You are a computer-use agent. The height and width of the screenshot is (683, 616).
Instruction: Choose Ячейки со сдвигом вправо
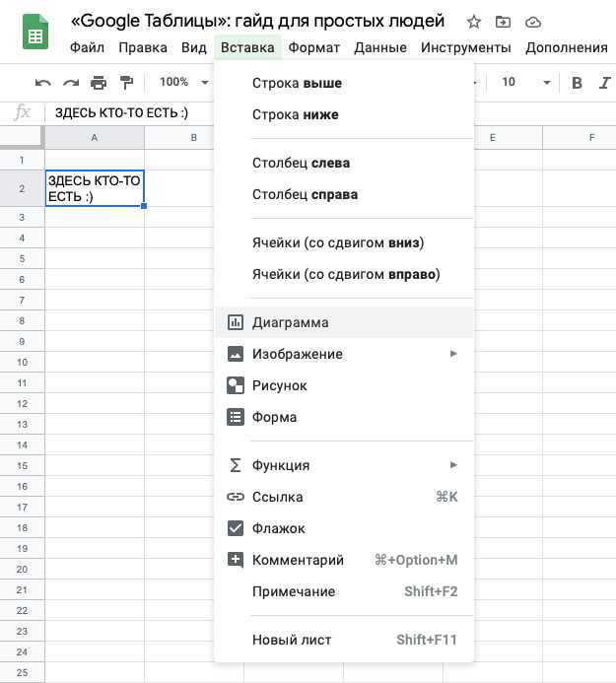pos(344,274)
